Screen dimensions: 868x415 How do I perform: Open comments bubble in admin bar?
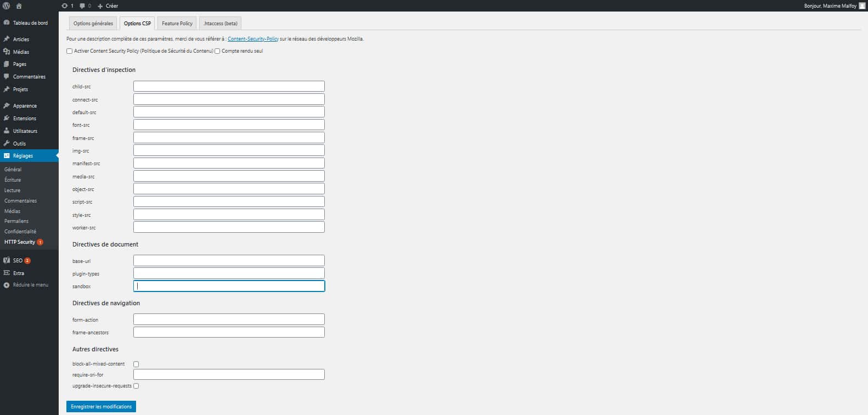[x=82, y=5]
